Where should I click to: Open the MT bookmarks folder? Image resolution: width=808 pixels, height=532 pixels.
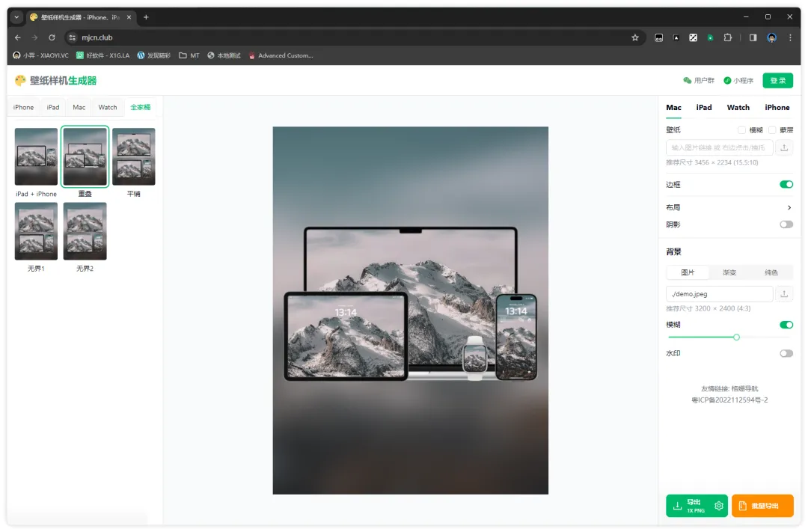click(x=189, y=55)
